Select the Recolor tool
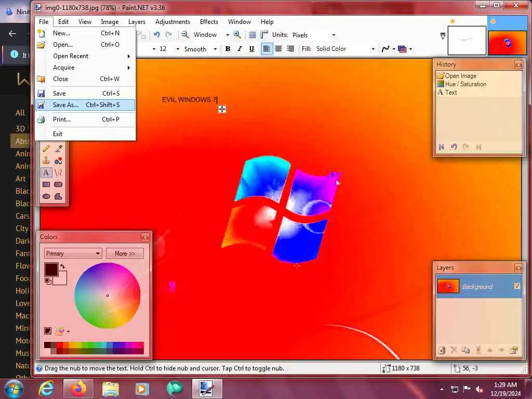Screen dimensions: 532x399 pyautogui.click(x=58, y=161)
